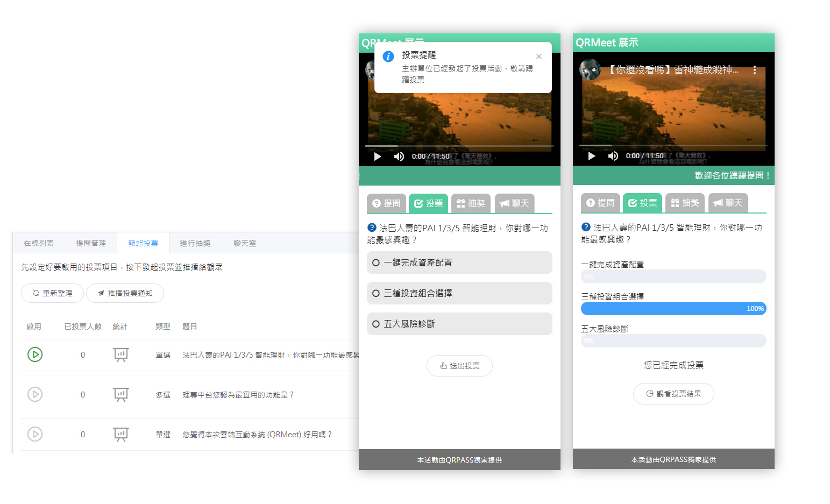Open statistics chart for the 理專中台 poll
This screenshot has height=504, width=830.
coord(121,395)
